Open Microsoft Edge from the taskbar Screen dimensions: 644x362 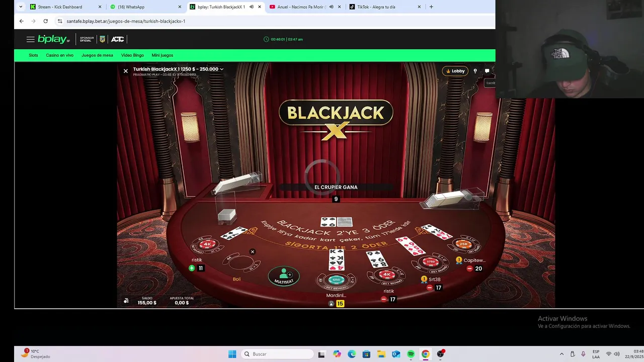click(352, 354)
